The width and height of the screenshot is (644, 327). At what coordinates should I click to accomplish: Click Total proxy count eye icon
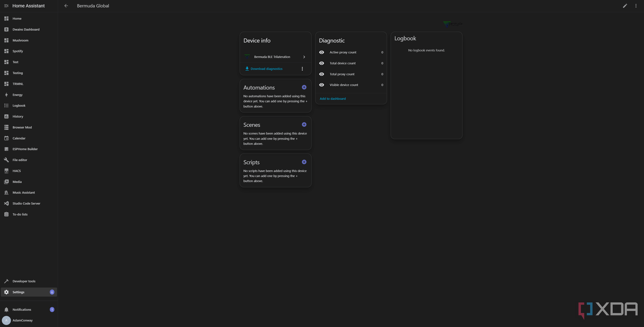(x=322, y=74)
